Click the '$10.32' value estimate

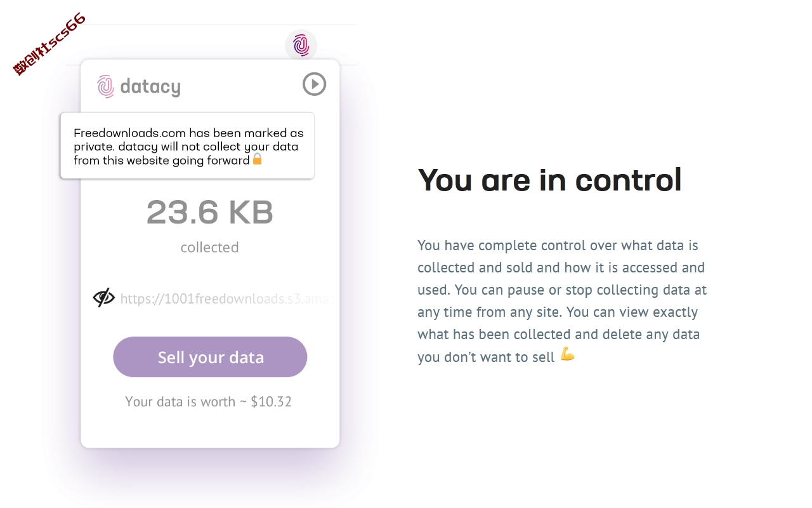click(272, 401)
